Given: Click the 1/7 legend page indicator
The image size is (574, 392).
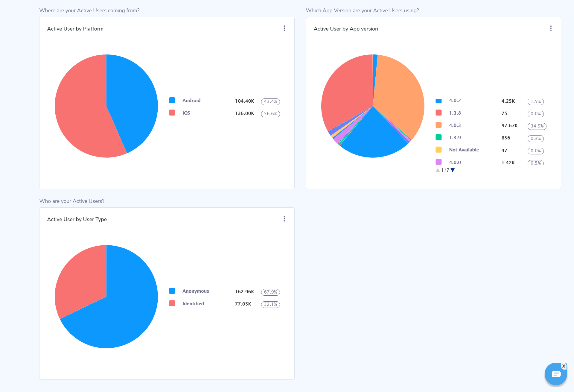Looking at the screenshot, I should tap(445, 170).
